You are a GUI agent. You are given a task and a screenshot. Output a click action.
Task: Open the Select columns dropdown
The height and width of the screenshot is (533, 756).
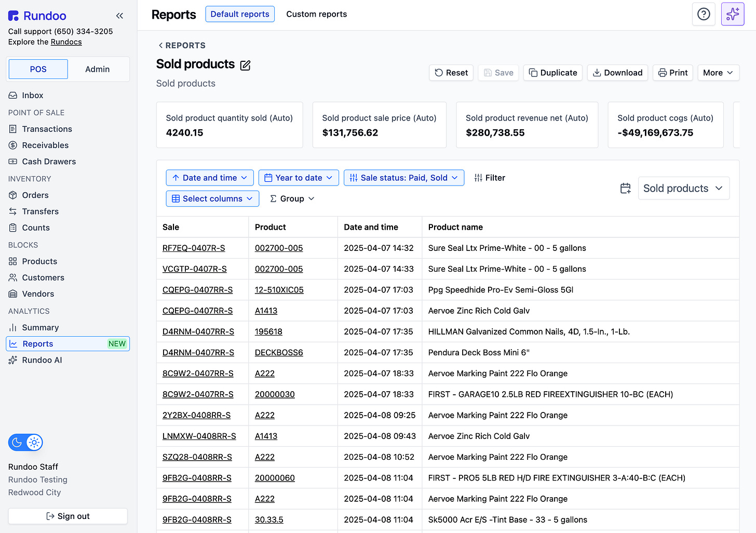(212, 198)
